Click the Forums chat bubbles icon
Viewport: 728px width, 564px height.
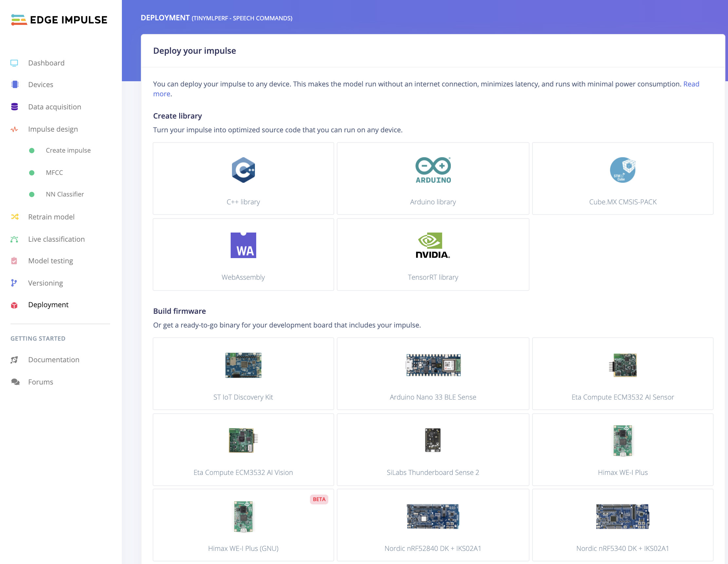15,382
